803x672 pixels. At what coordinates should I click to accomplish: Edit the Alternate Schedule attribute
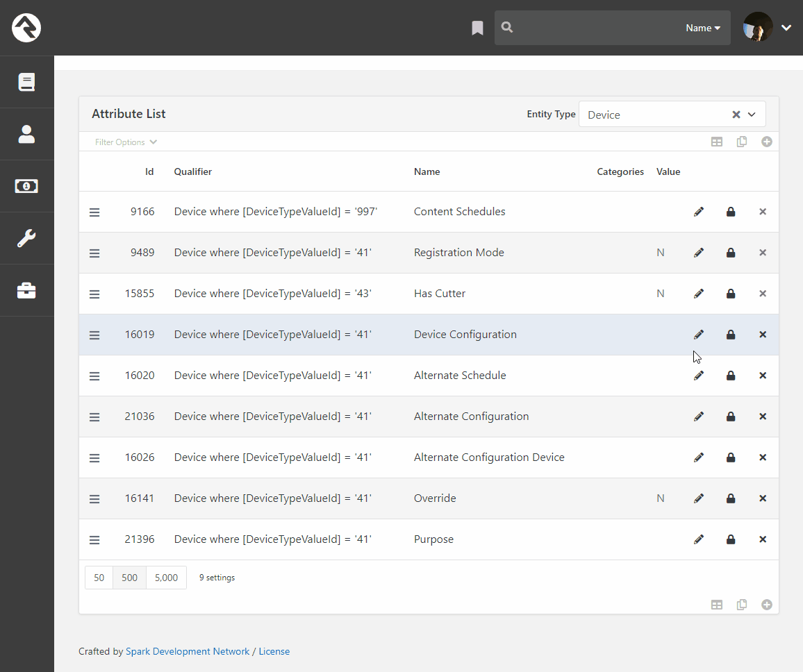(x=699, y=375)
